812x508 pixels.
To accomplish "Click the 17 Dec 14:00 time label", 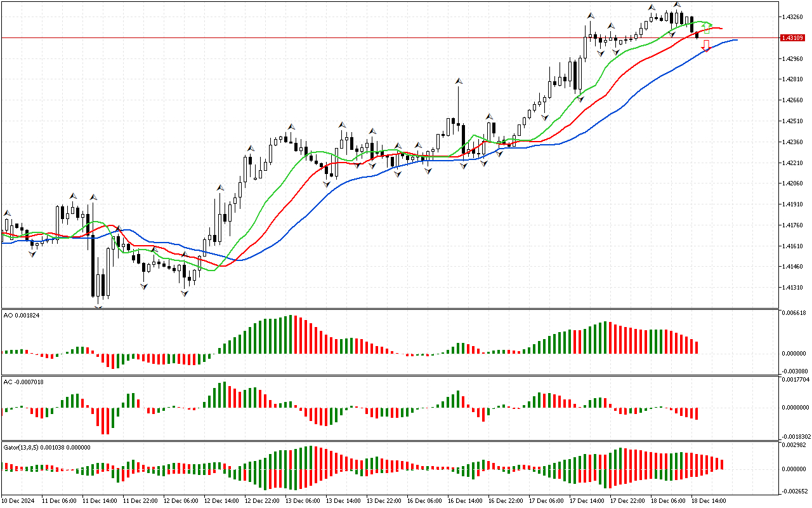I will coord(587,501).
